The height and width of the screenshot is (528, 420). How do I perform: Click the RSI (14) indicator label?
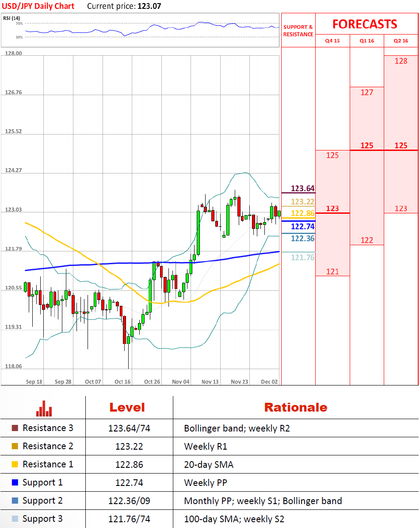[x=12, y=18]
